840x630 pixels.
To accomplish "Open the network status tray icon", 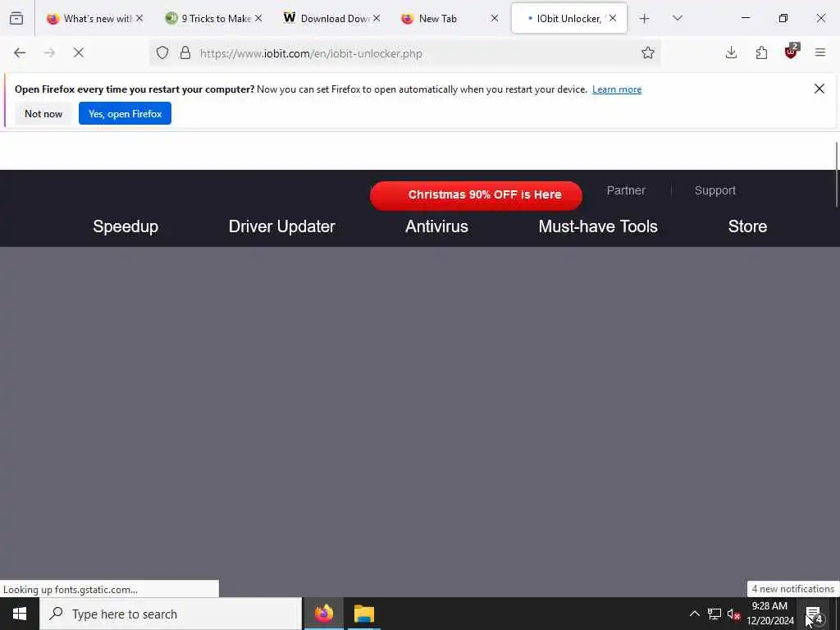I will point(714,614).
